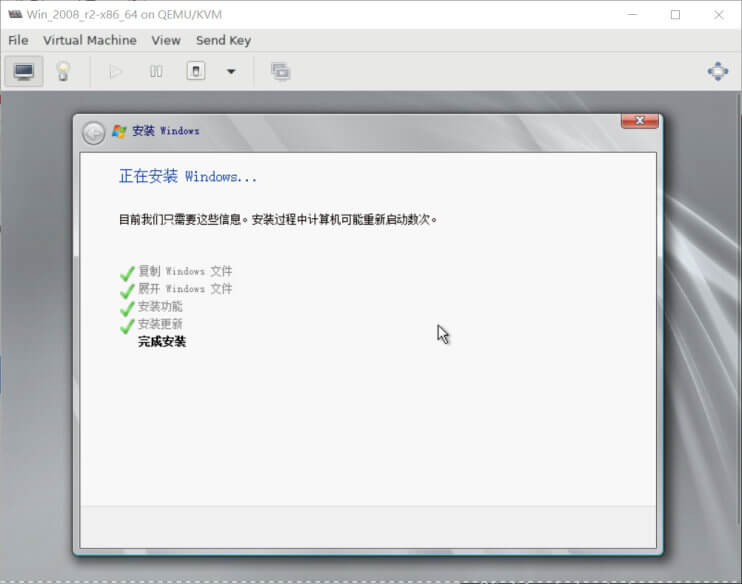Switch VM viewer to fullscreen mode
The width and height of the screenshot is (742, 584).
[x=718, y=71]
